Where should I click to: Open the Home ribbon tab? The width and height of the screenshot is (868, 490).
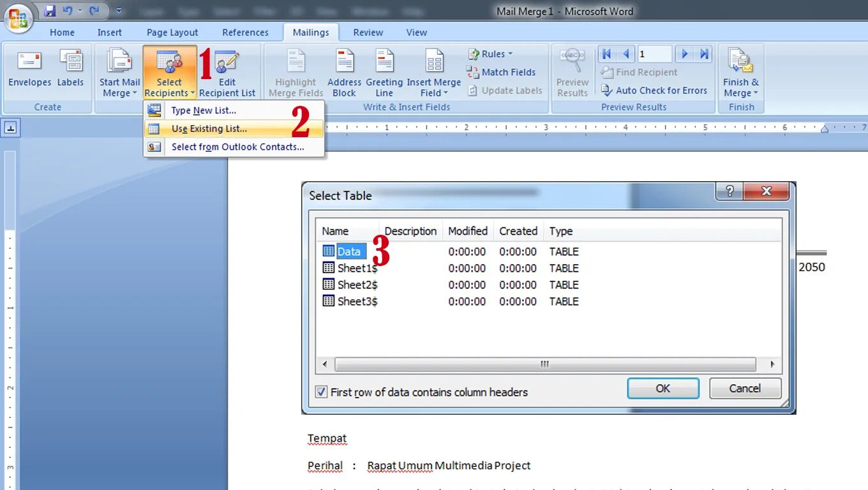pyautogui.click(x=62, y=33)
